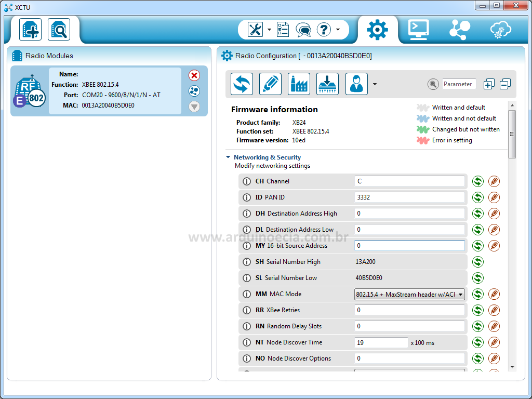The height and width of the screenshot is (399, 532).
Task: Expand the module details down arrow
Action: click(x=194, y=107)
